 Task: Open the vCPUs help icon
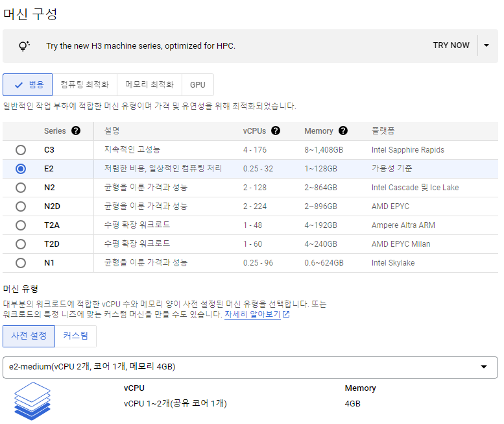click(x=276, y=131)
